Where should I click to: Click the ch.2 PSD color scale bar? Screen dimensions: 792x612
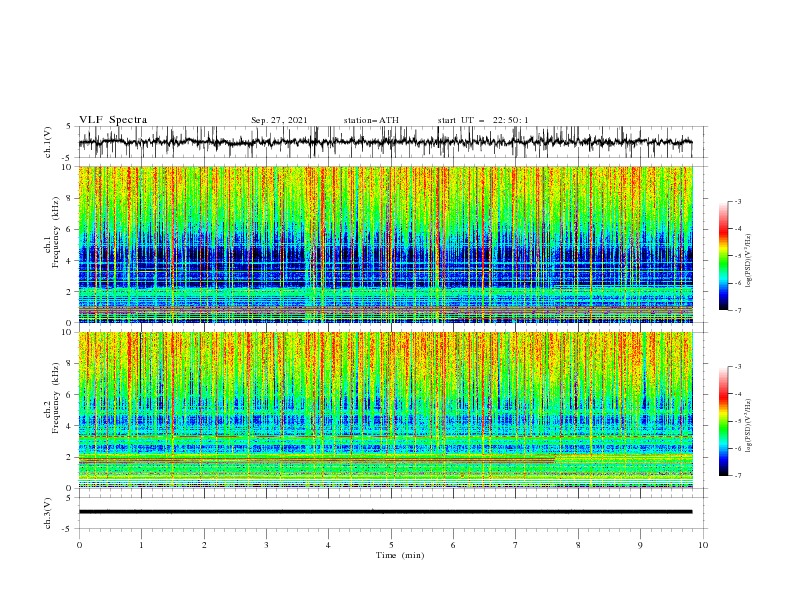pyautogui.click(x=724, y=421)
